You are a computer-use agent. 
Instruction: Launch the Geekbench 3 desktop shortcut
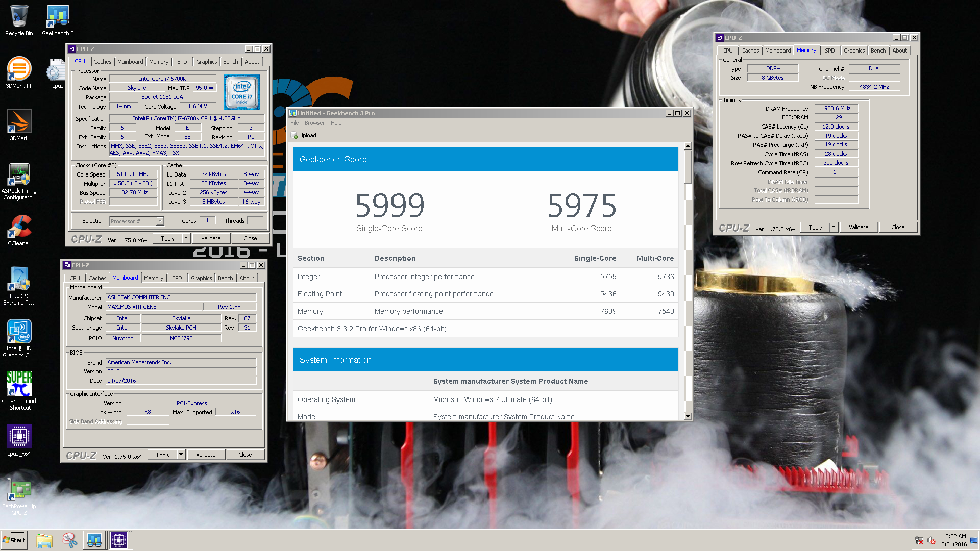[x=58, y=20]
